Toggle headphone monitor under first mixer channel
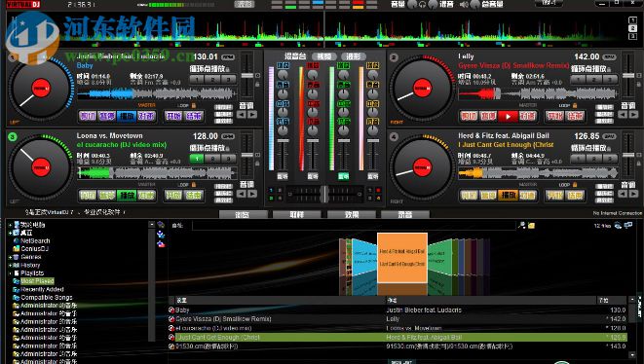 (x=283, y=176)
